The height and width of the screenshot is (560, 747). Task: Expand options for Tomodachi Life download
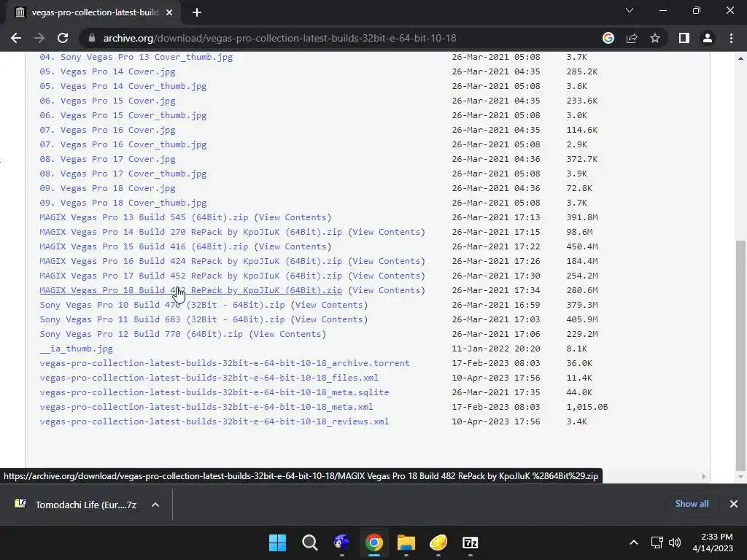pos(155,505)
